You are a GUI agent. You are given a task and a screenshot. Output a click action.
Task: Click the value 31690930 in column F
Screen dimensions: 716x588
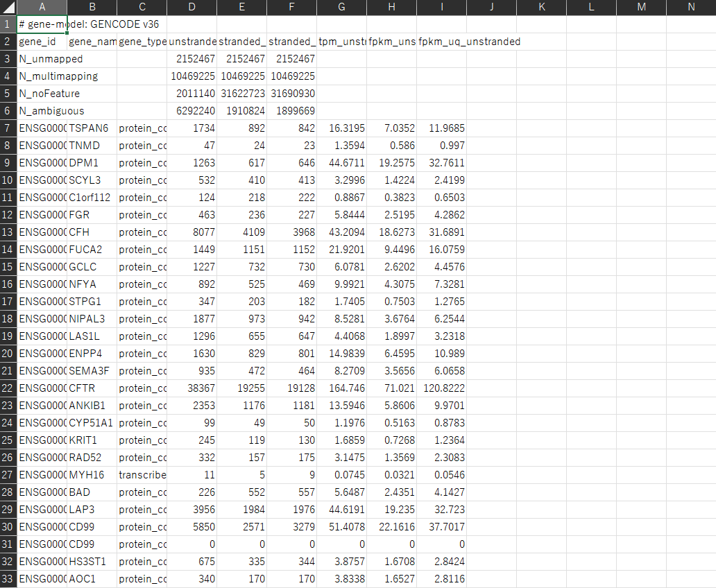tap(292, 94)
